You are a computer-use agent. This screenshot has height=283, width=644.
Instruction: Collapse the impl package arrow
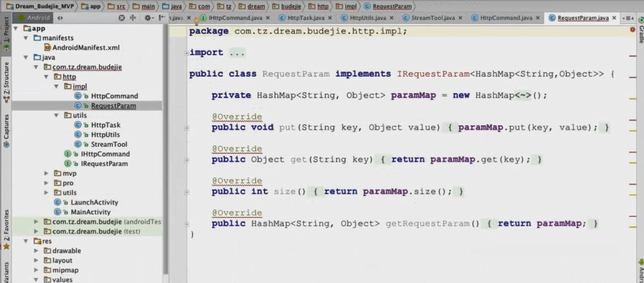point(56,86)
